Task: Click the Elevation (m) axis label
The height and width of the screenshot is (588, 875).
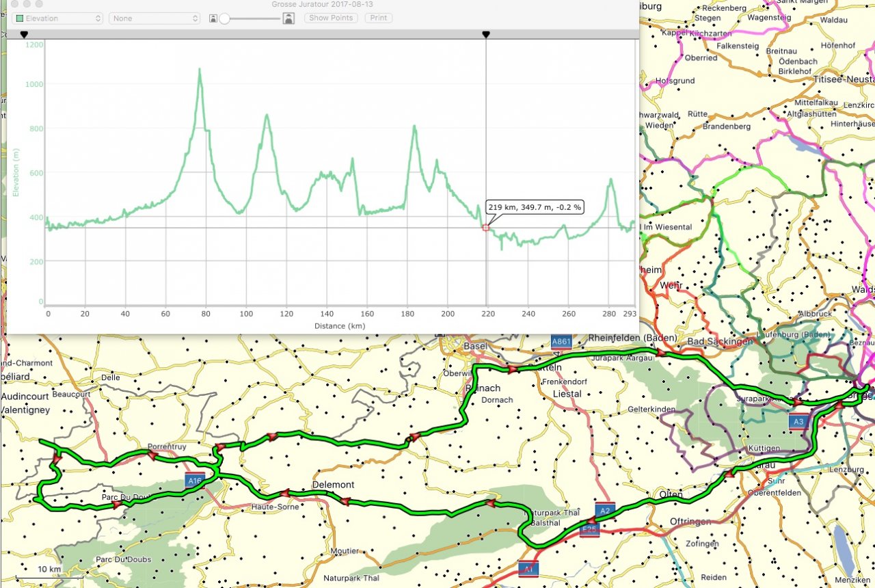Action: pyautogui.click(x=16, y=172)
